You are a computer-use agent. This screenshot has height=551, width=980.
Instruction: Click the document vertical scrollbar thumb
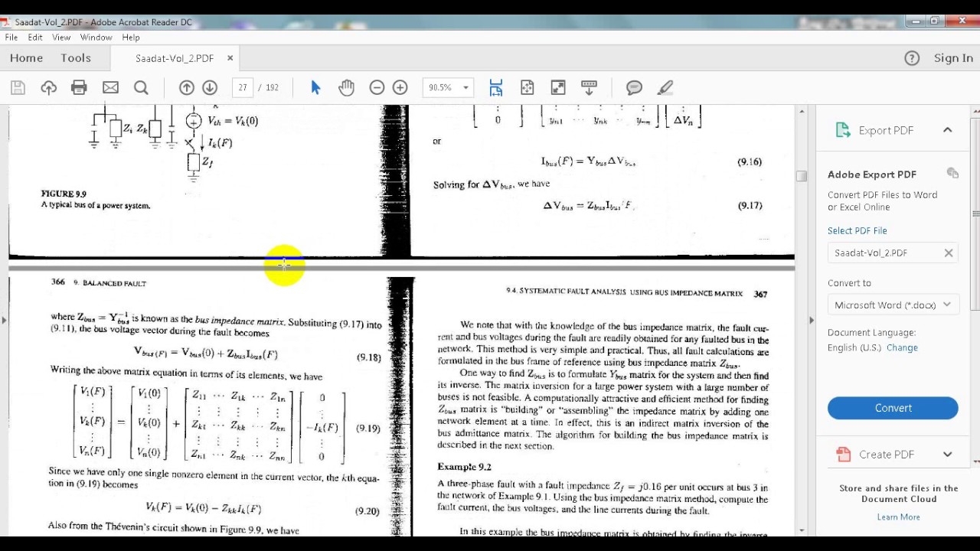pos(802,175)
